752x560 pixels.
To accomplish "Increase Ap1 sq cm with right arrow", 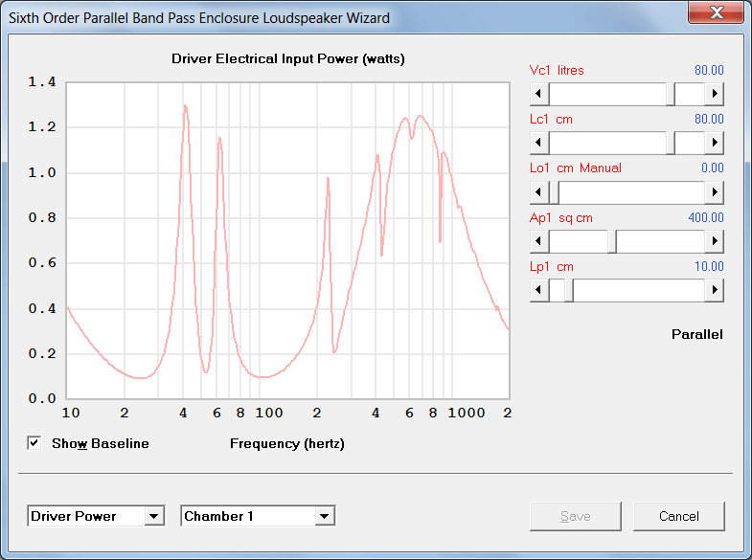I will tap(715, 241).
